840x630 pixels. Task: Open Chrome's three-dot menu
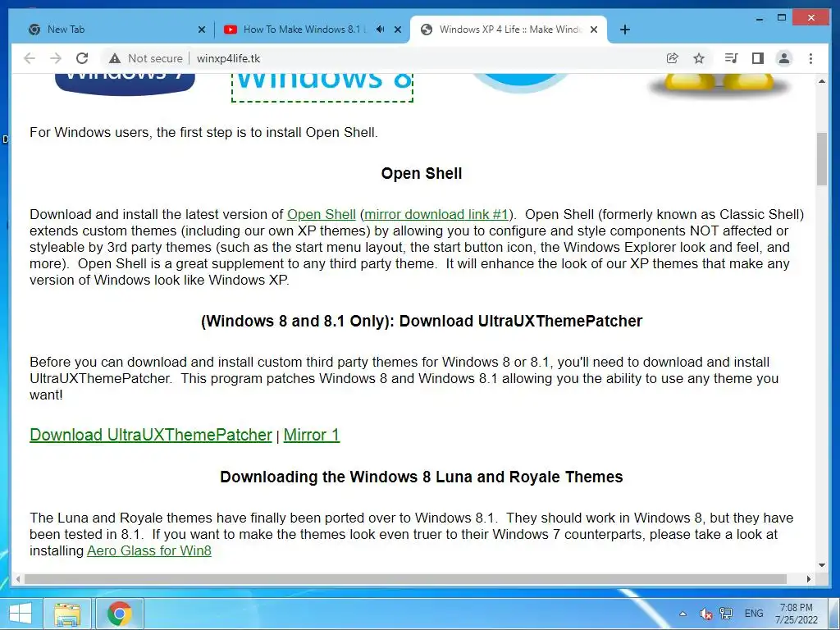tap(810, 58)
